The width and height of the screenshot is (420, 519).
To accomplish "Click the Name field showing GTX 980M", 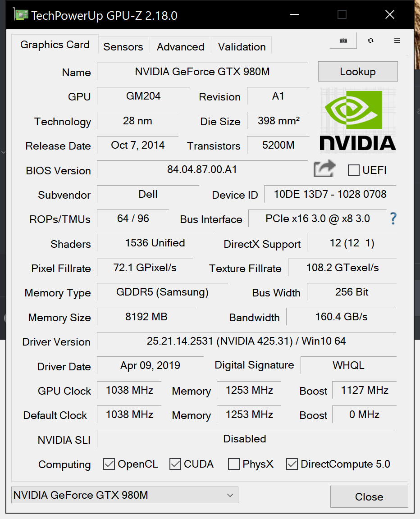I will click(x=202, y=72).
